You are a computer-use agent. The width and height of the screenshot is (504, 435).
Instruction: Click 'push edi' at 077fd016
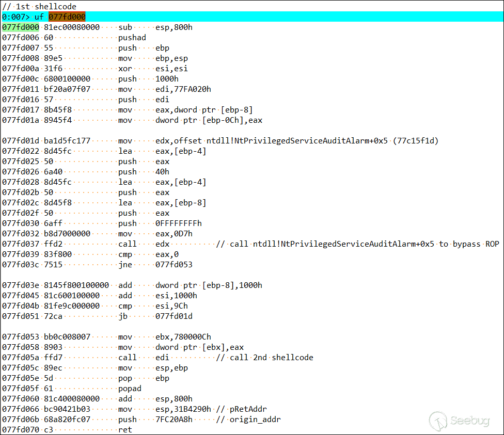(x=144, y=99)
